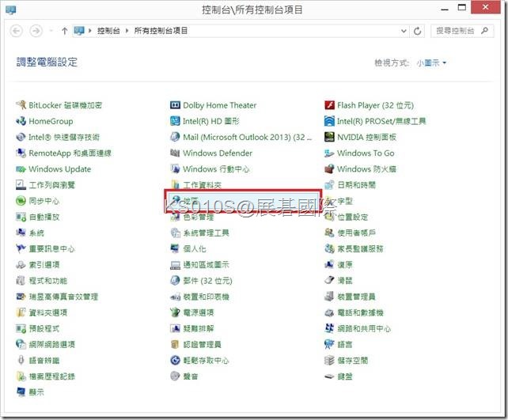Expand the address bar history dropdown

click(x=404, y=31)
